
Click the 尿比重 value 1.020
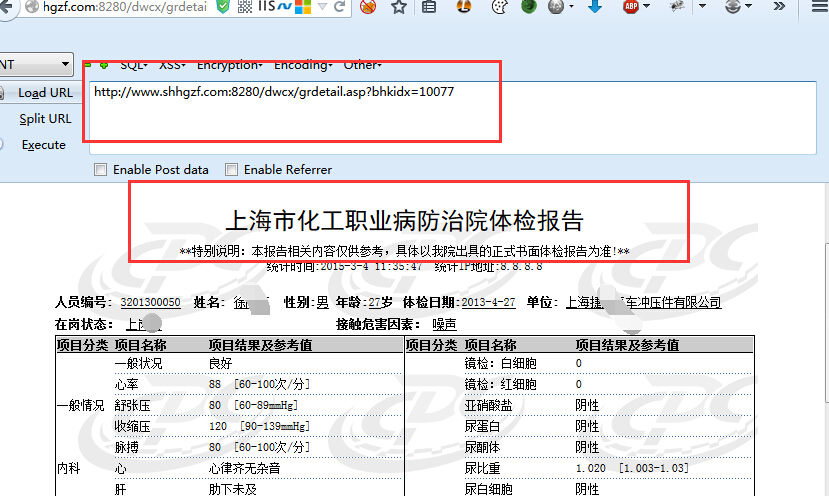(591, 469)
